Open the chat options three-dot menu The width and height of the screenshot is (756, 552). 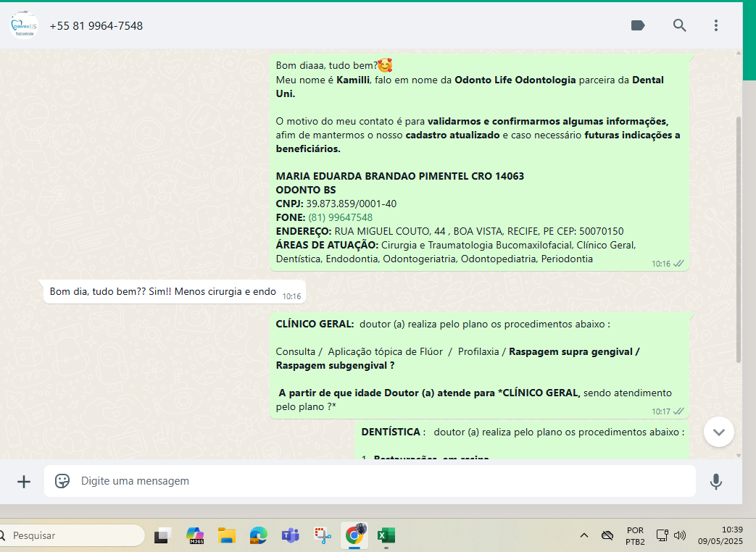tap(716, 25)
